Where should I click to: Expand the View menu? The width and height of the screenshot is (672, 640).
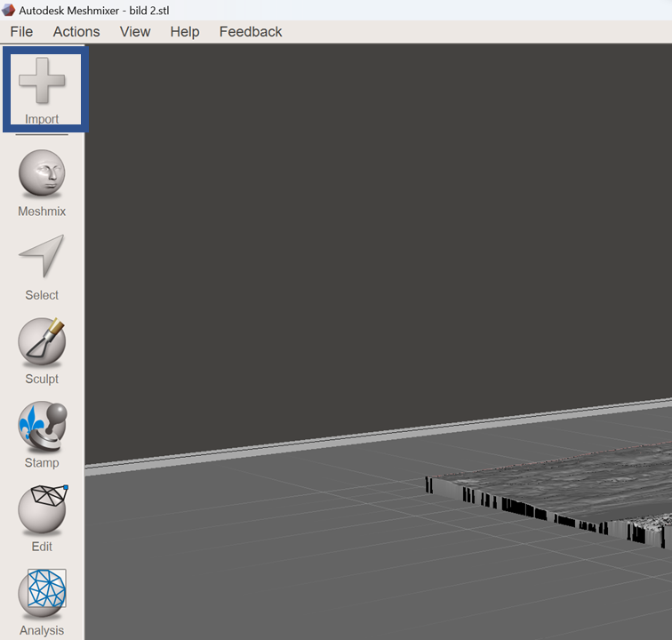(x=135, y=31)
